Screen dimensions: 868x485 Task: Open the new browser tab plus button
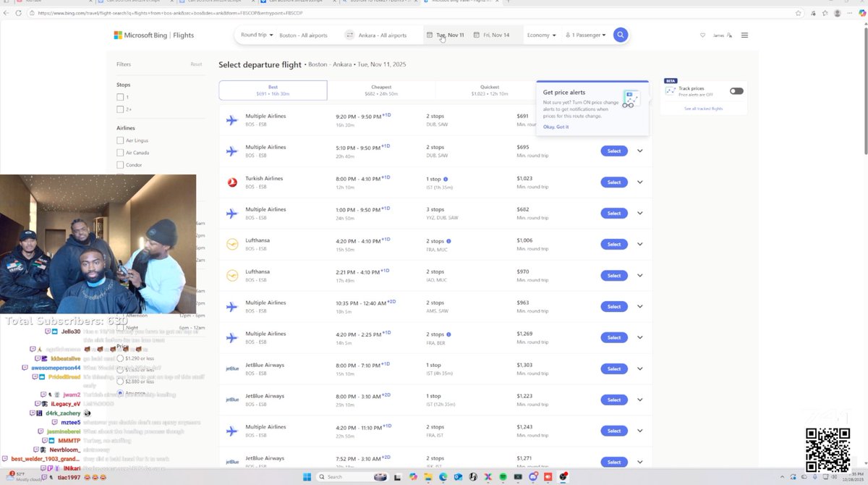point(509,2)
